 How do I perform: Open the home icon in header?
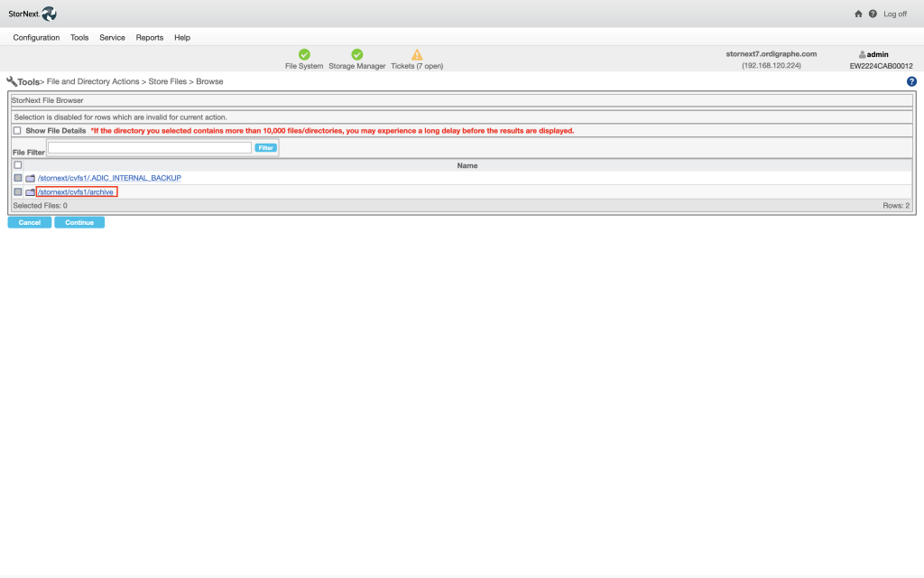[858, 14]
